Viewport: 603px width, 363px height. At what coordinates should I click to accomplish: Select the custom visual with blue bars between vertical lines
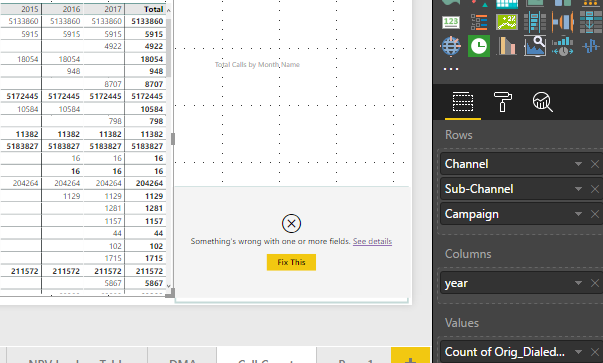click(x=535, y=22)
